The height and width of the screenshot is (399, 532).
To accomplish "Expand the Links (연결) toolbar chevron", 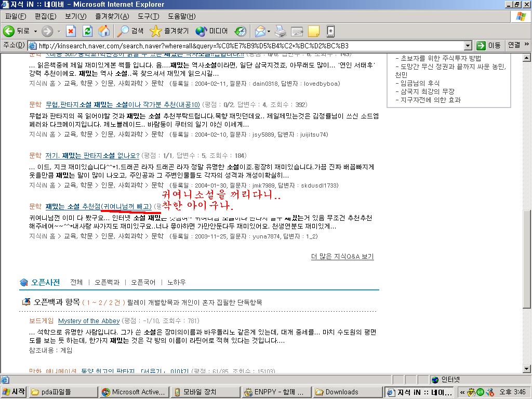I will pos(527,44).
